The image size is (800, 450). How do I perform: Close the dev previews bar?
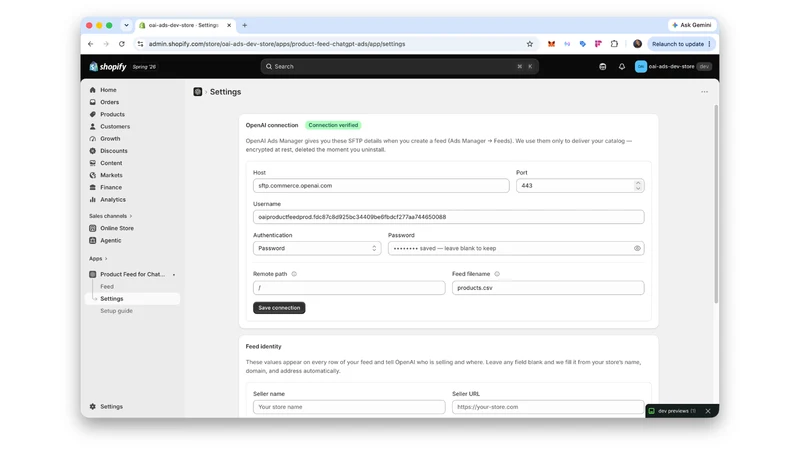[708, 411]
